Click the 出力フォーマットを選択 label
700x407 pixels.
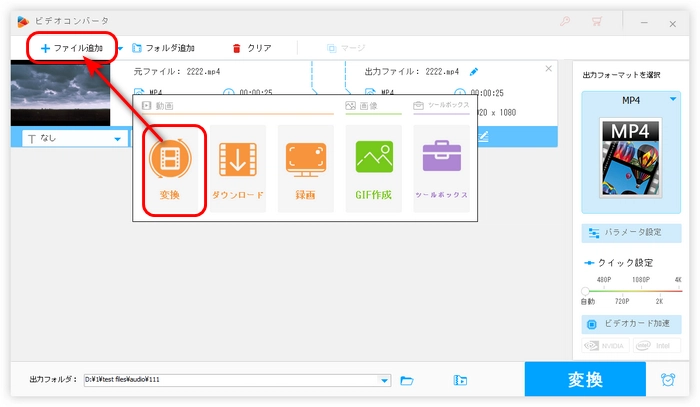pos(621,75)
